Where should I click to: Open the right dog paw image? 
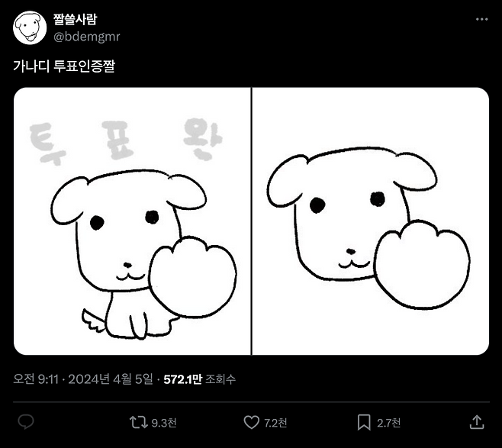pyautogui.click(x=371, y=221)
